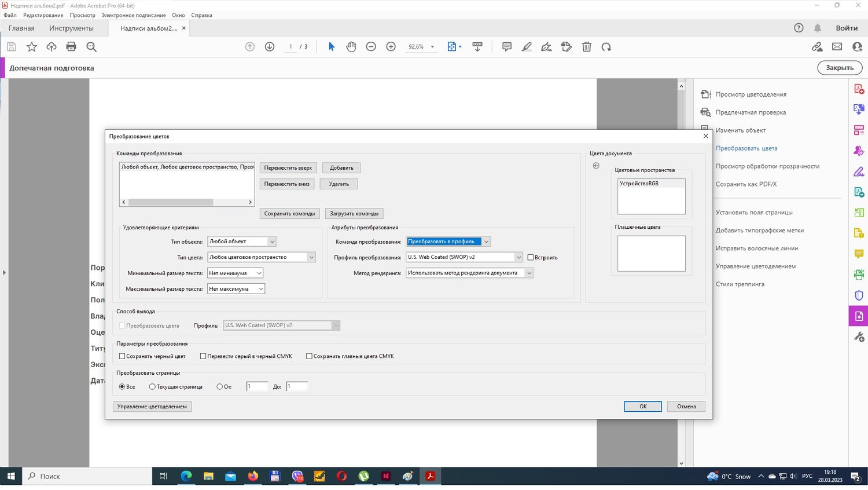Click the document's vertical scrollbar down arrow
The width and height of the screenshot is (868, 490).
681,463
